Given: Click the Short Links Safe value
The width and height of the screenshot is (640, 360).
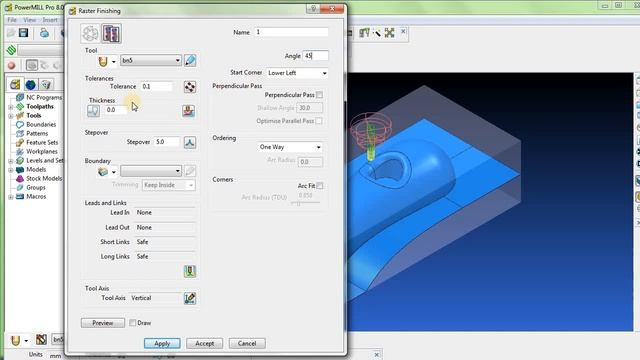Looking at the screenshot, I should (165, 242).
